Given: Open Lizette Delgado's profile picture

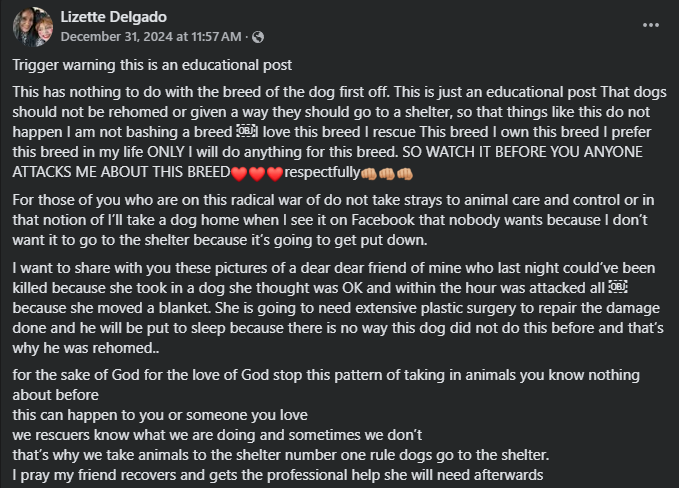Looking at the screenshot, I should pos(33,27).
